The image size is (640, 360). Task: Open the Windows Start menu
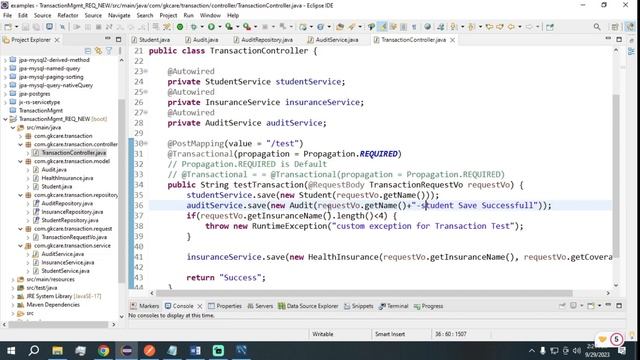11,351
